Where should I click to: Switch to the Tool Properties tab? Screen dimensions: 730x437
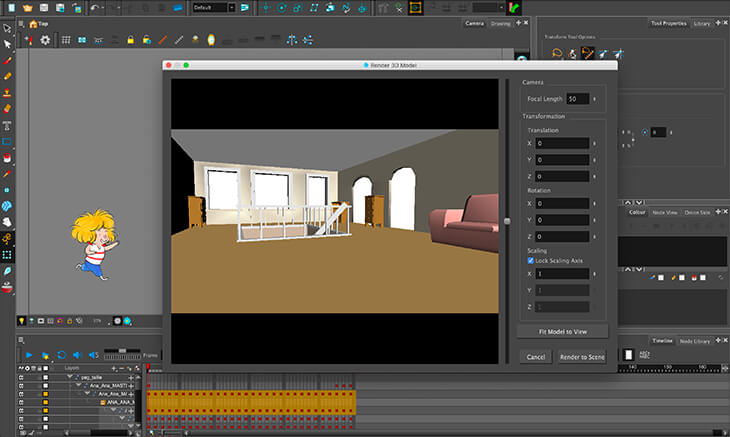point(669,23)
